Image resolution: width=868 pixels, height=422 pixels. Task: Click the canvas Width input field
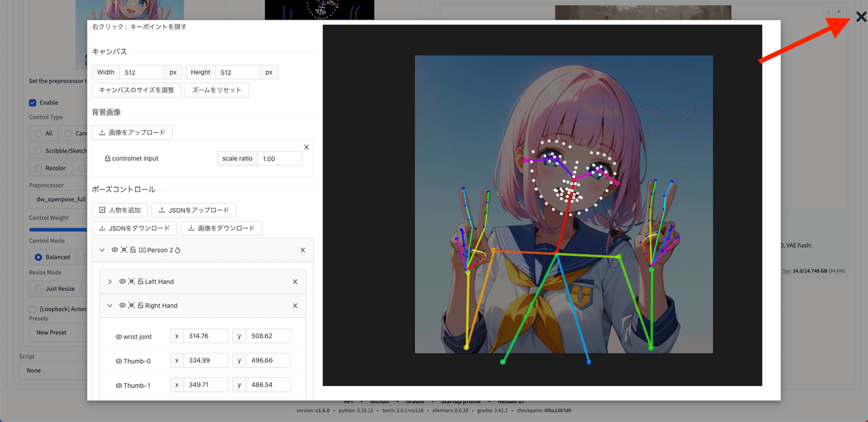tap(142, 72)
